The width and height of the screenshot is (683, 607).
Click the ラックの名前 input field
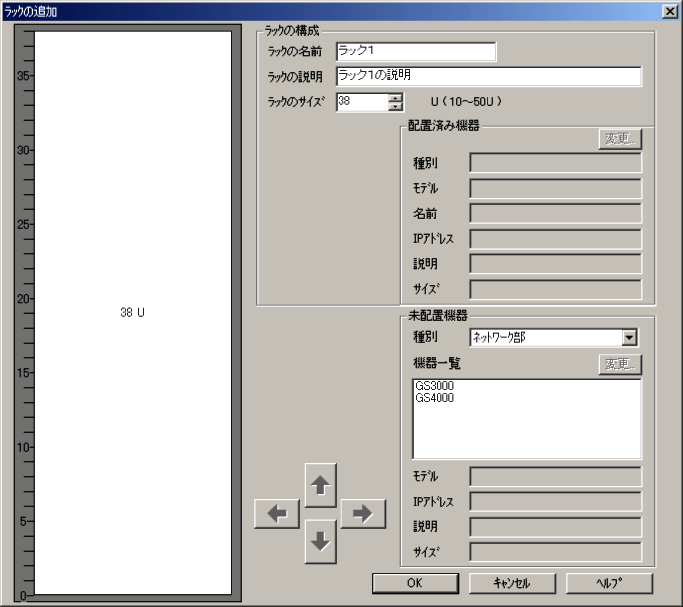pos(416,51)
